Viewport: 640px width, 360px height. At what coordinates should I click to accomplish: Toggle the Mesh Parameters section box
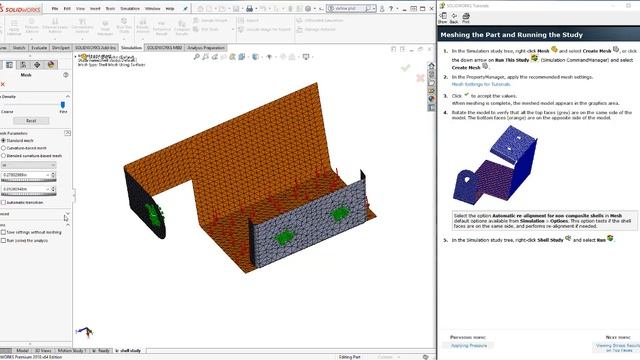(x=67, y=133)
